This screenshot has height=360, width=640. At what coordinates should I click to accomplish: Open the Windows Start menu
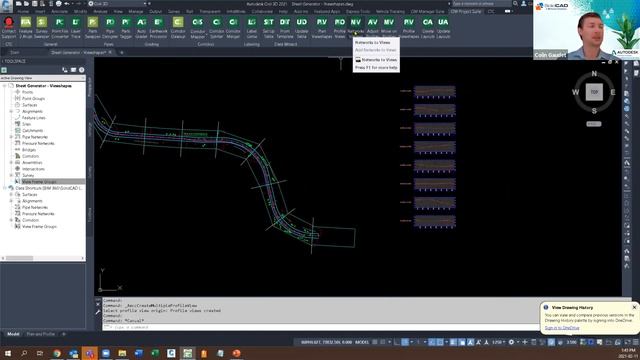[x=7, y=353]
